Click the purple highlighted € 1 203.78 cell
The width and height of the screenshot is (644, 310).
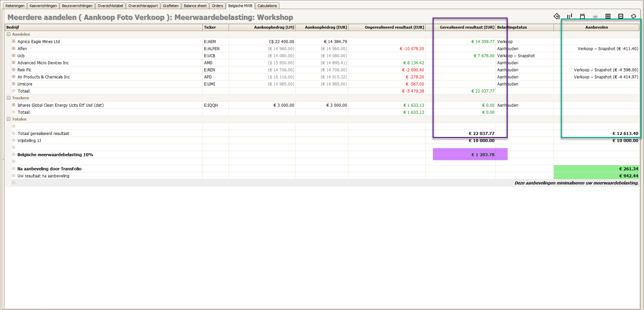pyautogui.click(x=470, y=154)
